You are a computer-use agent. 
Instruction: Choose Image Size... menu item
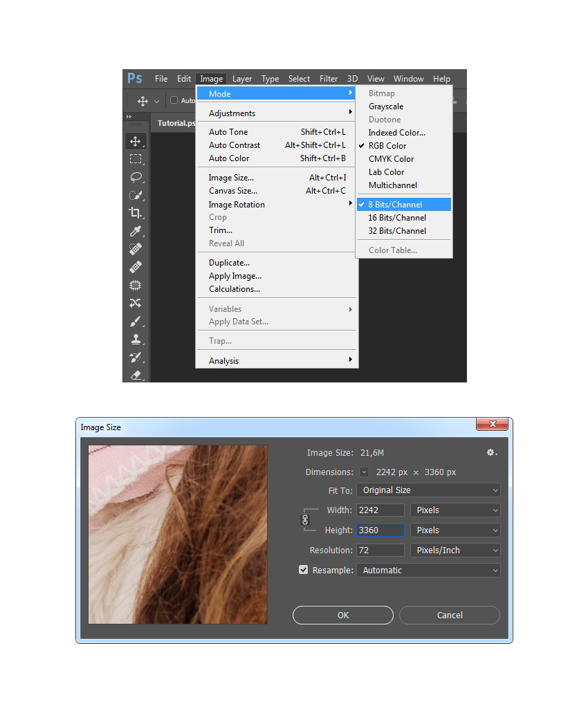(277, 177)
